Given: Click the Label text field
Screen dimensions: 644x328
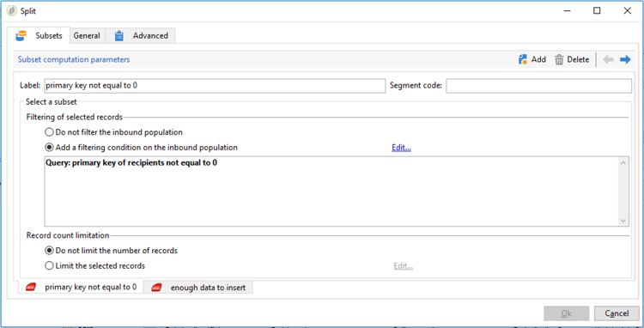Looking at the screenshot, I should pyautogui.click(x=215, y=86).
